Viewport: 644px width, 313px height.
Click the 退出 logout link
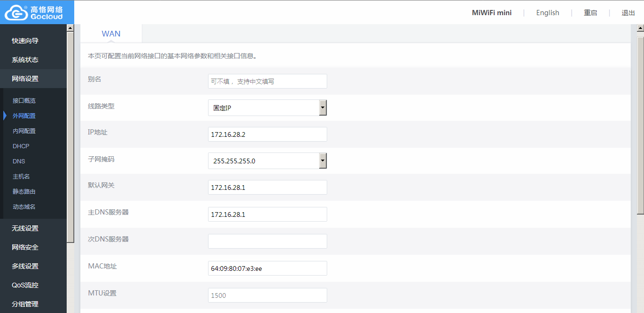(x=628, y=13)
